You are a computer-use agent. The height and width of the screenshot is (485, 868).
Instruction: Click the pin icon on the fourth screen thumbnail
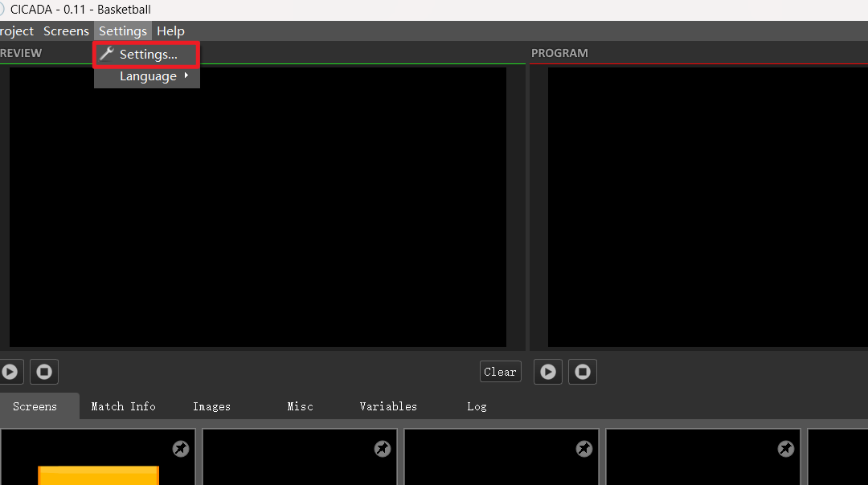click(x=786, y=449)
